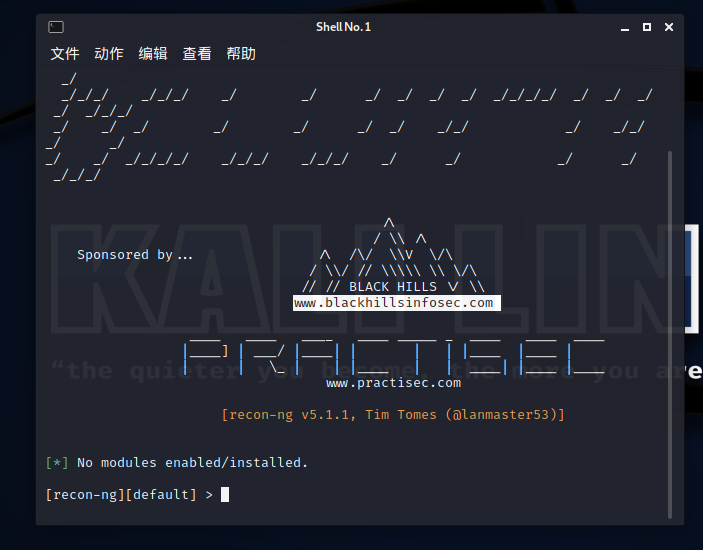The image size is (703, 550).
Task: Click the 'No modules enabled/installed.' message
Action: click(192, 462)
